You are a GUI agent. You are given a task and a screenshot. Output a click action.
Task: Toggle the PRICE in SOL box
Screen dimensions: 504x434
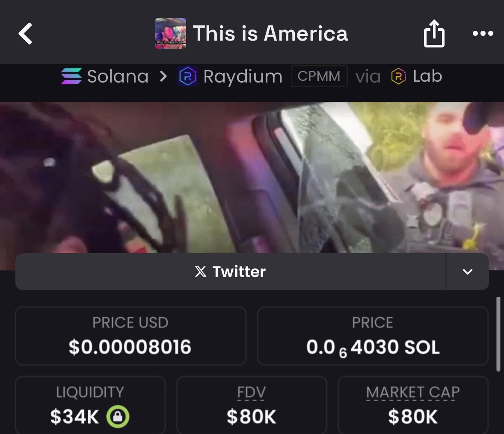coord(373,336)
